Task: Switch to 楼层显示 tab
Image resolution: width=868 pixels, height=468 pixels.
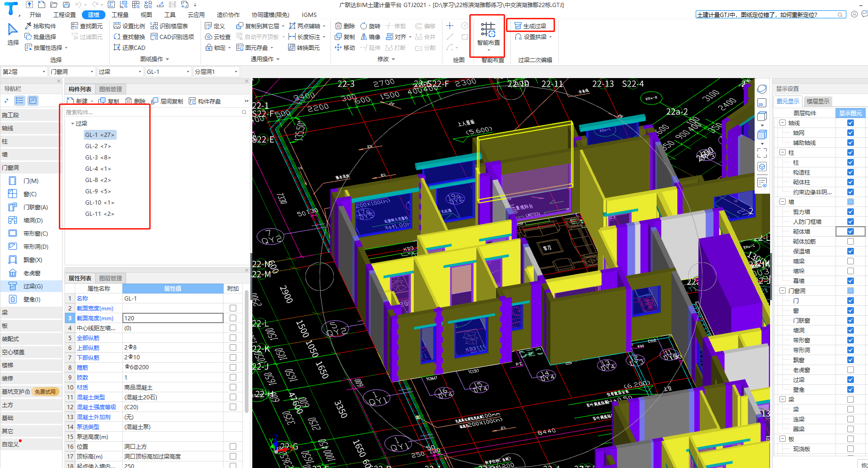Action: click(818, 101)
